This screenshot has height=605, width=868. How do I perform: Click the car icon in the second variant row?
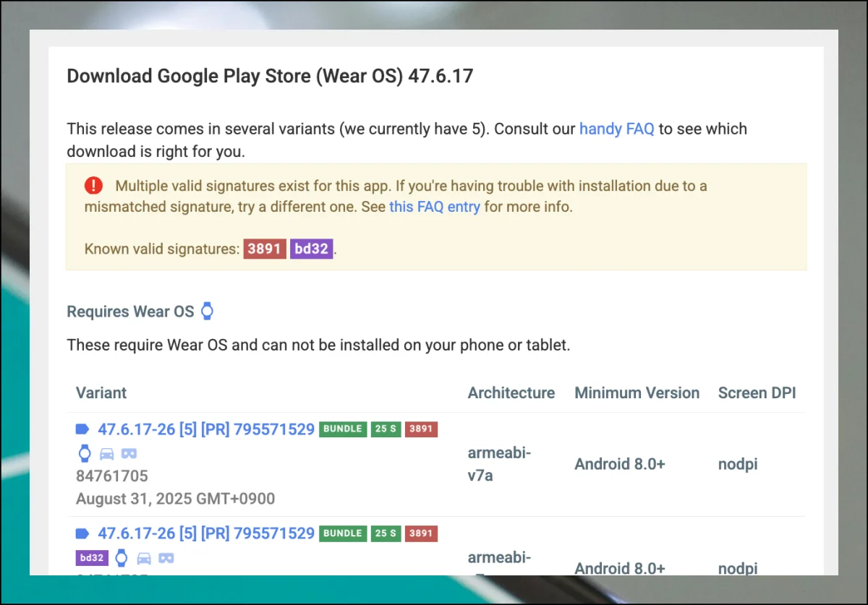coord(144,558)
